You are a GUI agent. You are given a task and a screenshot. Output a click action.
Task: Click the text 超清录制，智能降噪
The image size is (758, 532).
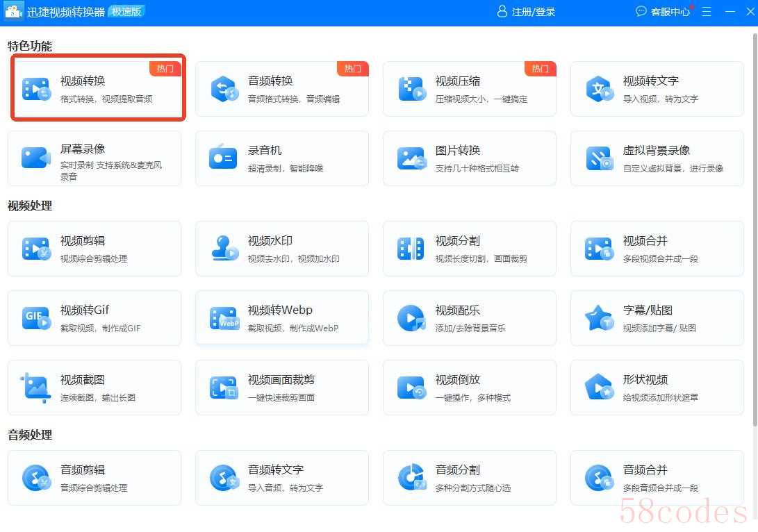pos(286,169)
